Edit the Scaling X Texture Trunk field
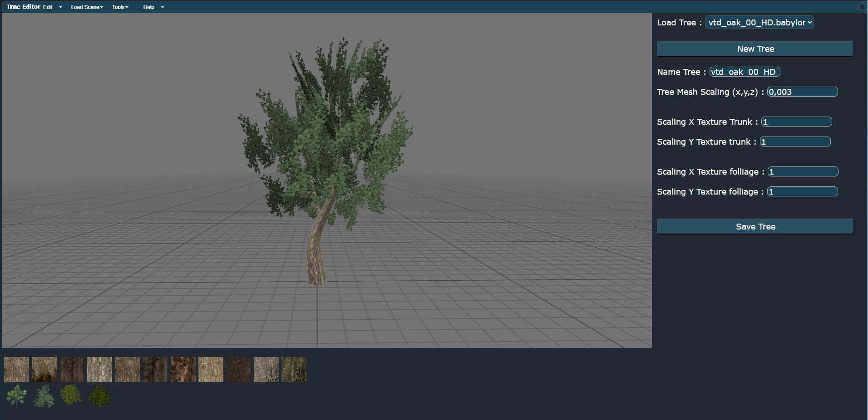The width and height of the screenshot is (868, 420). pyautogui.click(x=796, y=122)
